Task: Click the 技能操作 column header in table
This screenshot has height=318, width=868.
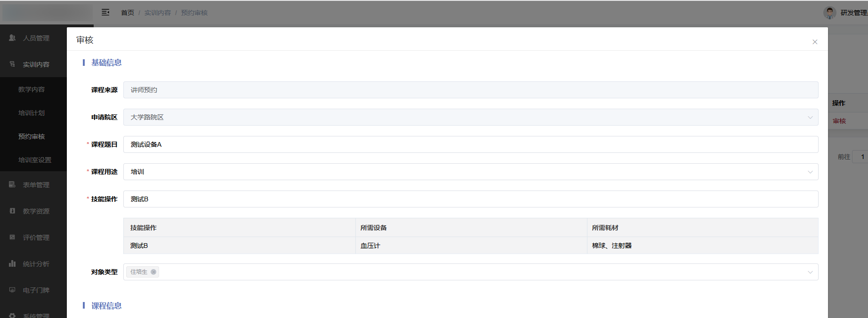Action: [x=240, y=228]
